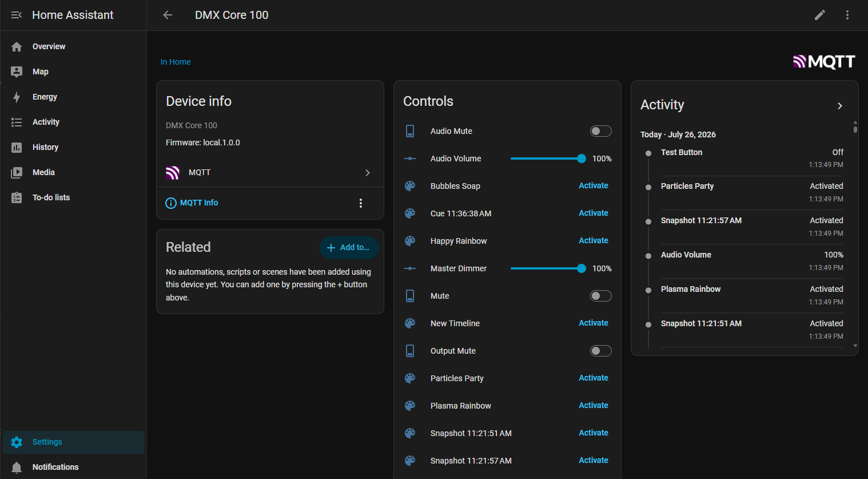The height and width of the screenshot is (479, 868).
Task: Click the MQTT logo in Device info
Action: point(173,172)
